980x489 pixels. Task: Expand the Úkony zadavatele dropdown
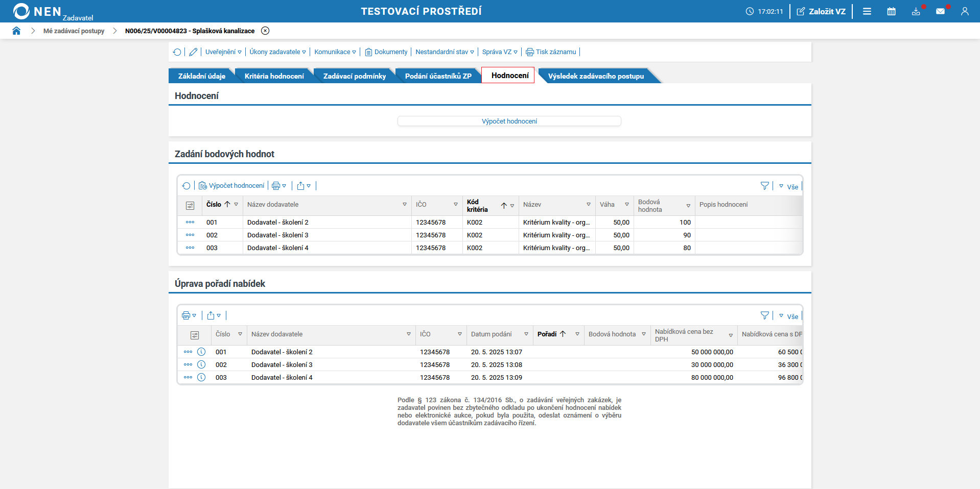(277, 52)
